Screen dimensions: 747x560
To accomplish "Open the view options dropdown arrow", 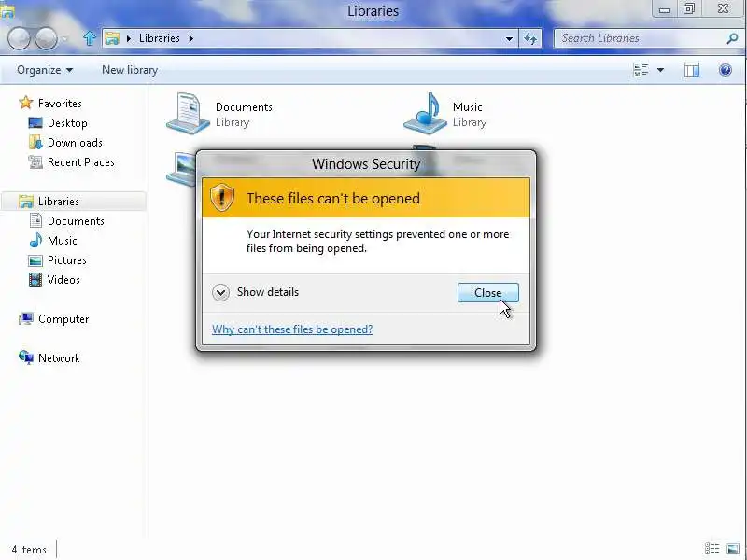I will [x=660, y=71].
